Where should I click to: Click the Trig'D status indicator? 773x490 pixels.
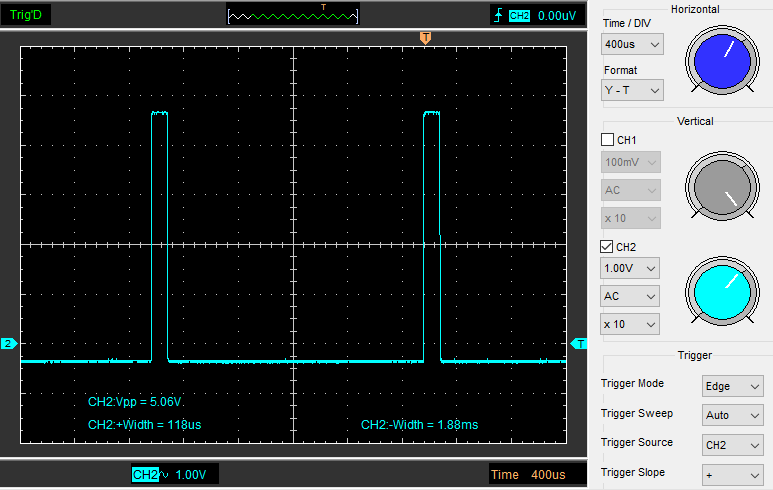27,15
